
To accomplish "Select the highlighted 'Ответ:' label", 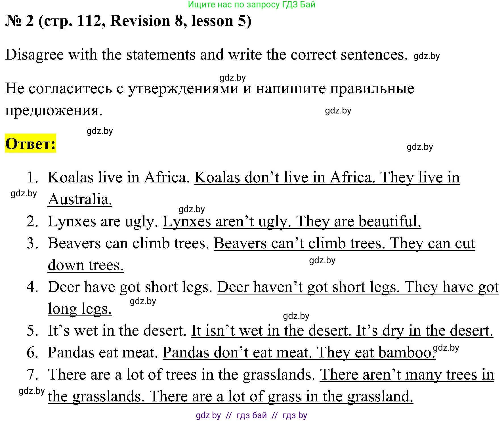I will pos(30,144).
